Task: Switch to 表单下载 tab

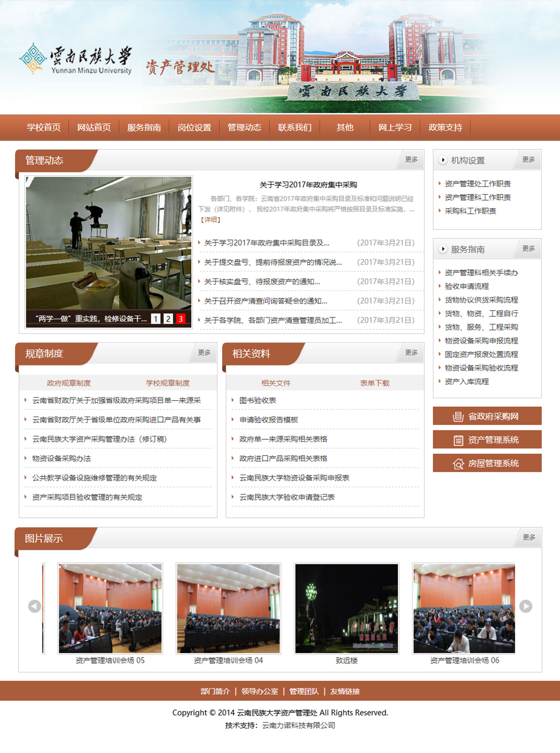Action: pos(374,383)
